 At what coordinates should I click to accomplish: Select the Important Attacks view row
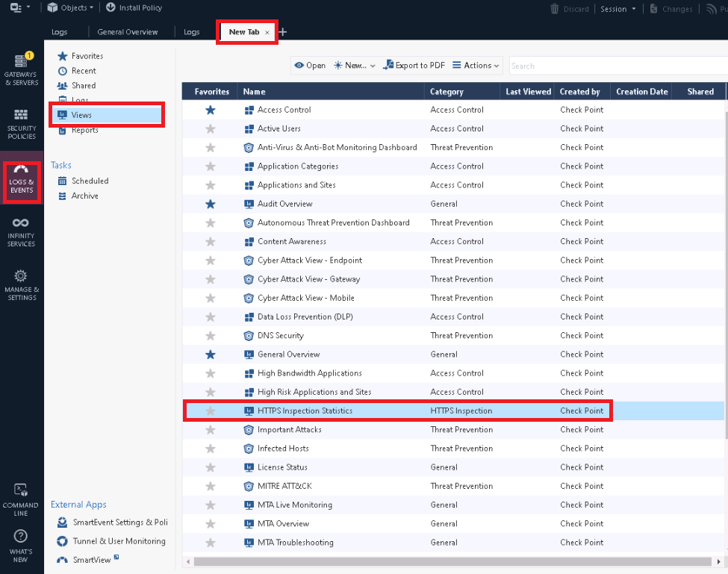[453, 430]
